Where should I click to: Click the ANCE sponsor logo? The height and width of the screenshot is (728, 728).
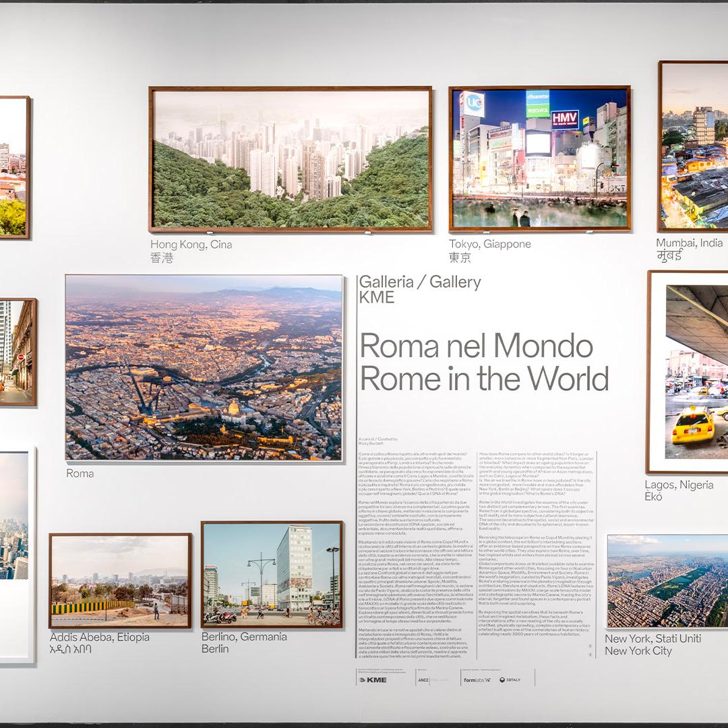coord(423,679)
